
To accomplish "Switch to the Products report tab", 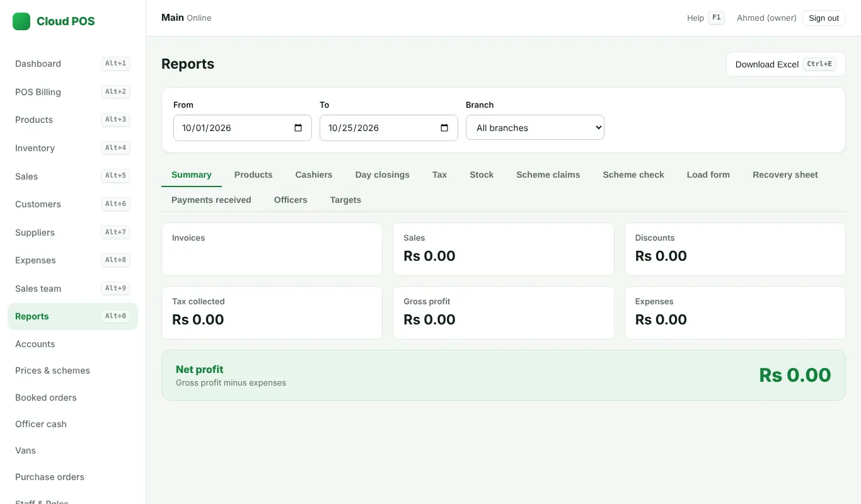I will click(x=253, y=175).
